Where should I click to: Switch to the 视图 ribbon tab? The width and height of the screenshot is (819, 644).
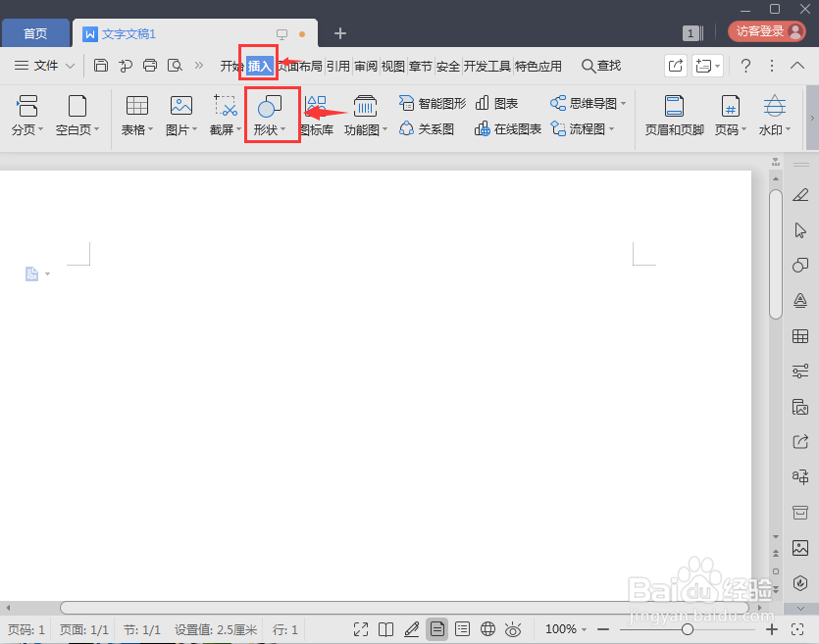pyautogui.click(x=392, y=67)
